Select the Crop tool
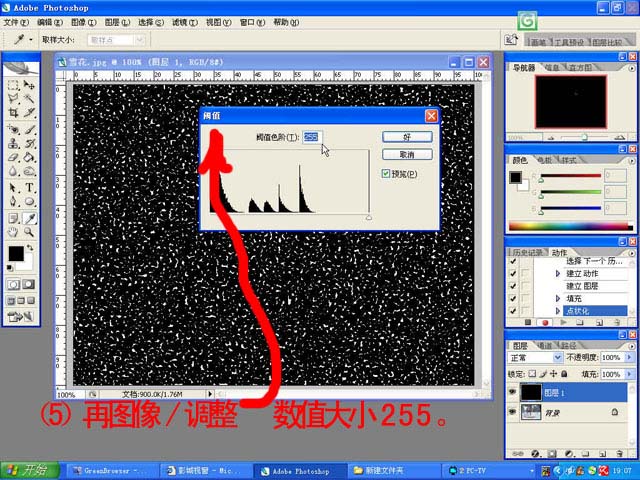The height and width of the screenshot is (480, 640). [13, 112]
